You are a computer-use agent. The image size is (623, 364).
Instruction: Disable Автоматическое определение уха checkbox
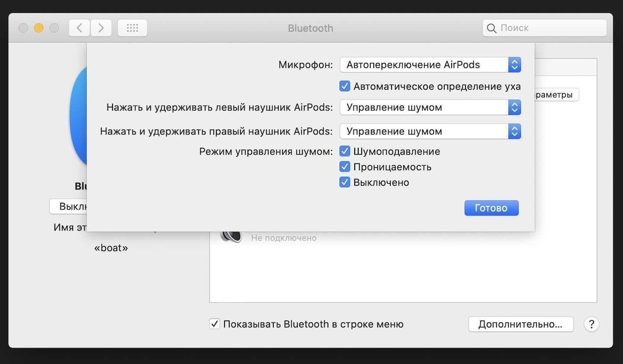pyautogui.click(x=345, y=86)
